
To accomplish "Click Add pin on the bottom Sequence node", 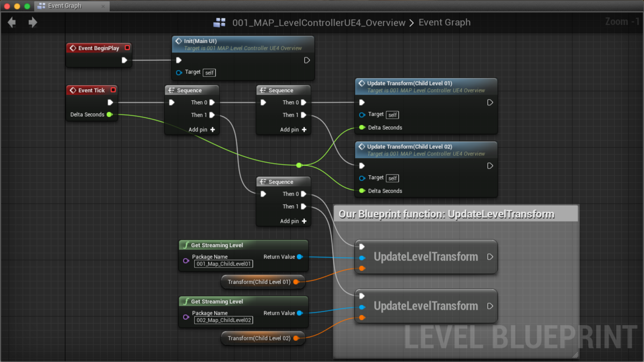I will 293,221.
